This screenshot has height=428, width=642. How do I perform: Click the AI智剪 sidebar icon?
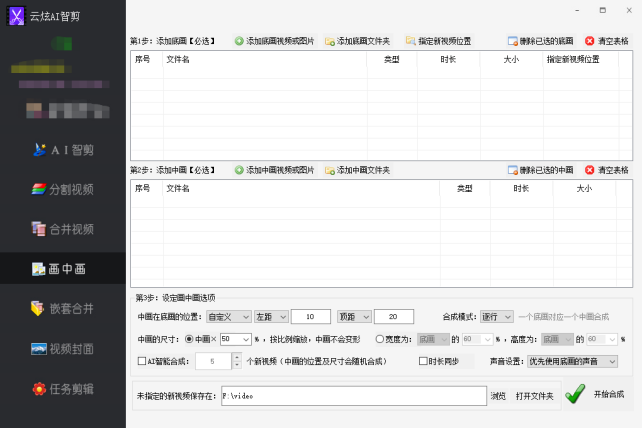coord(40,150)
